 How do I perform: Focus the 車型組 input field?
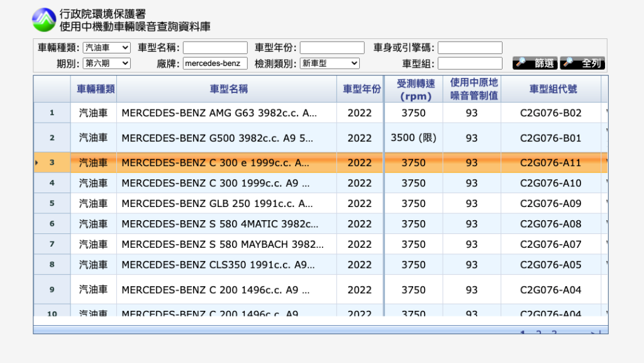tap(470, 64)
